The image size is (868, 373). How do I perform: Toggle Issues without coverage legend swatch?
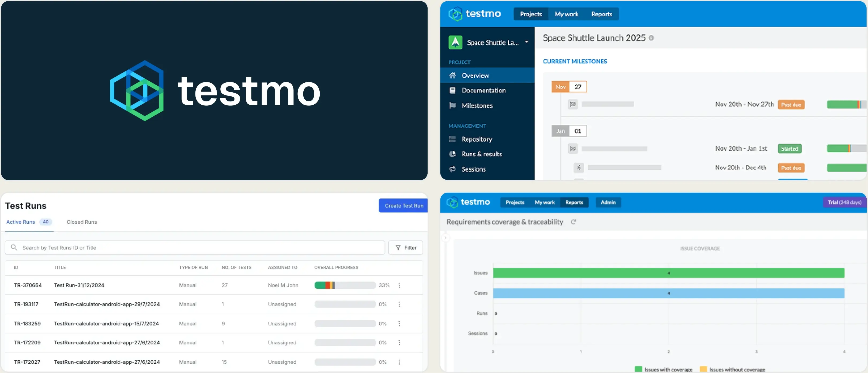coord(703,369)
